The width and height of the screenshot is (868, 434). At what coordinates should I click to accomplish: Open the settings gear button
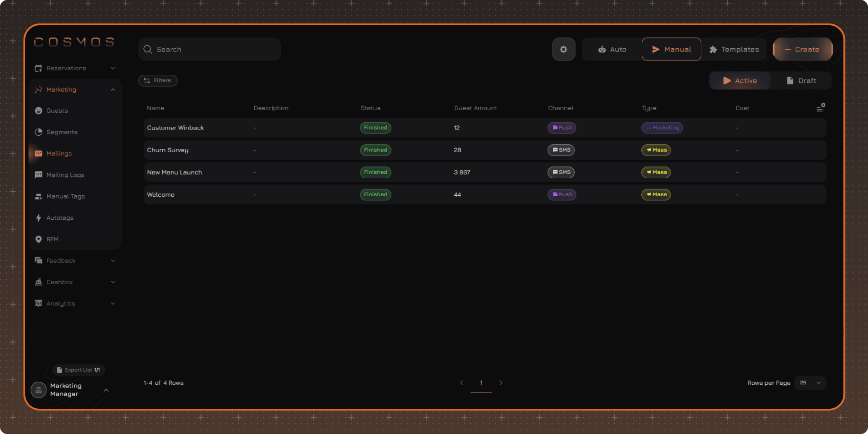563,49
